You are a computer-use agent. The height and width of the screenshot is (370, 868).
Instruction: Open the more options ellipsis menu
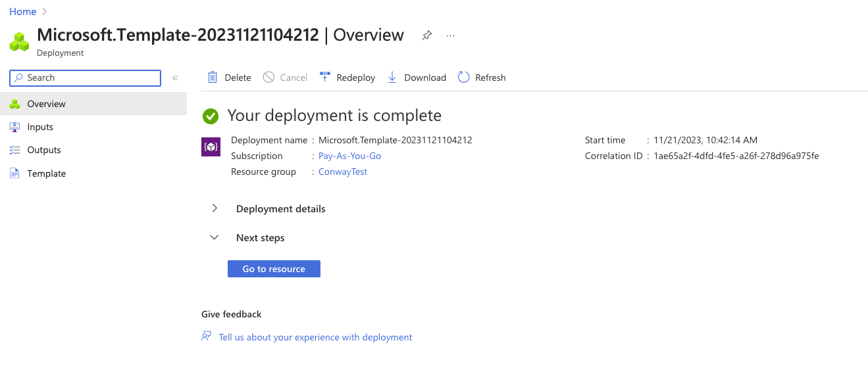coord(450,35)
